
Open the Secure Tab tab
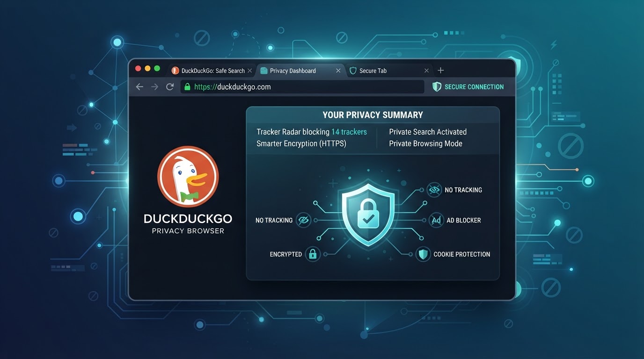(388, 71)
